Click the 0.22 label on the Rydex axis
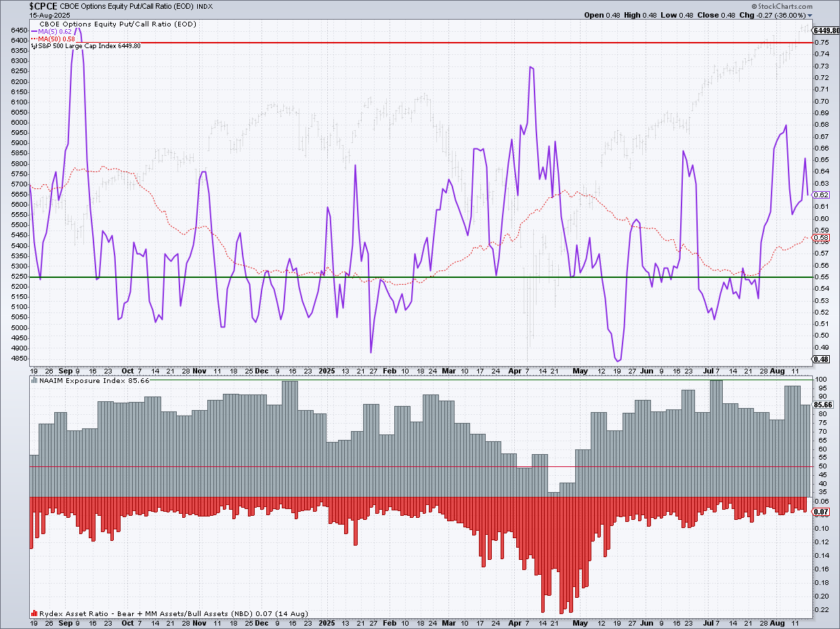840x629 pixels. tap(822, 610)
